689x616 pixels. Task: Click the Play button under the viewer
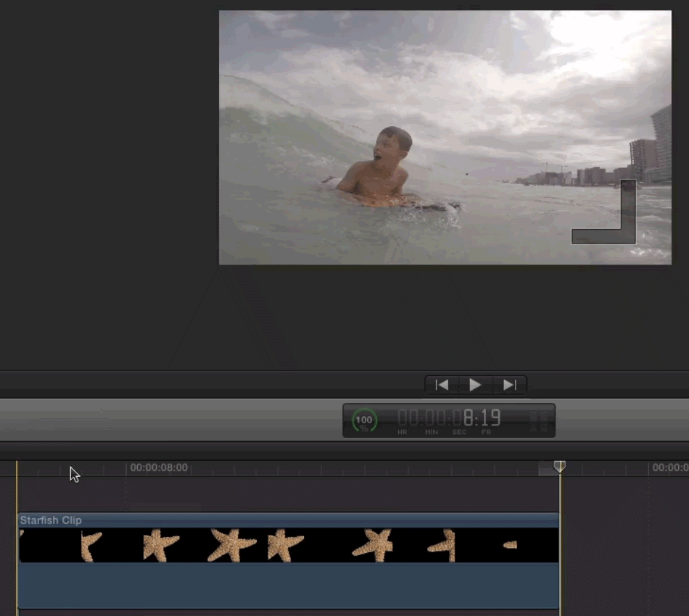coord(475,385)
